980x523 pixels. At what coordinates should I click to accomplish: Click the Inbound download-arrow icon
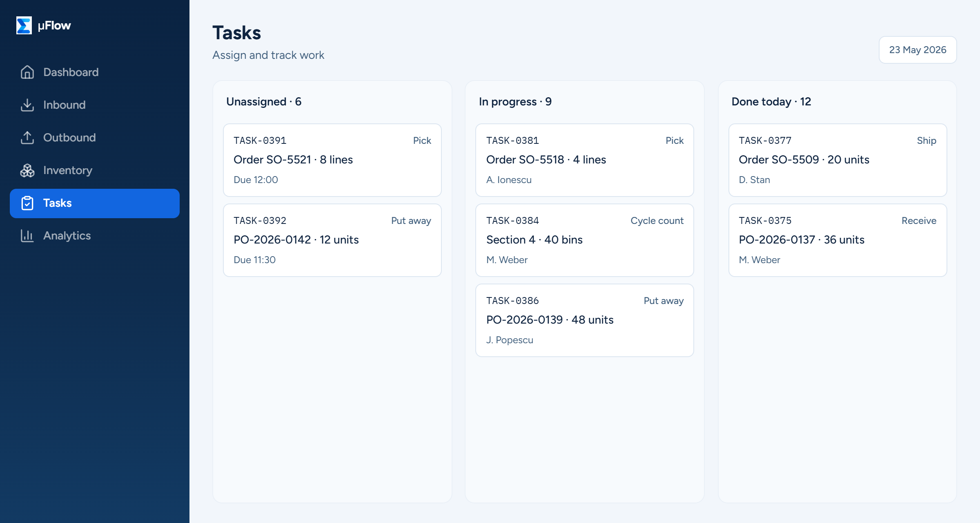(27, 105)
